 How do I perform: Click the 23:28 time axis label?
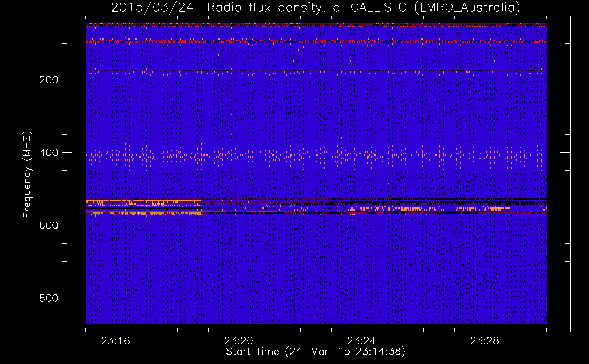click(485, 341)
